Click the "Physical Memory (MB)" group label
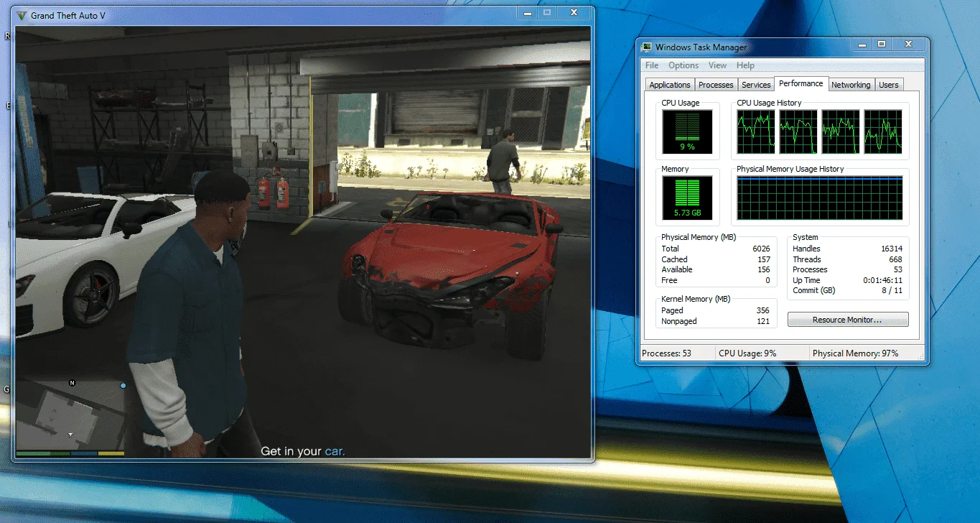The width and height of the screenshot is (980, 523). pyautogui.click(x=699, y=237)
